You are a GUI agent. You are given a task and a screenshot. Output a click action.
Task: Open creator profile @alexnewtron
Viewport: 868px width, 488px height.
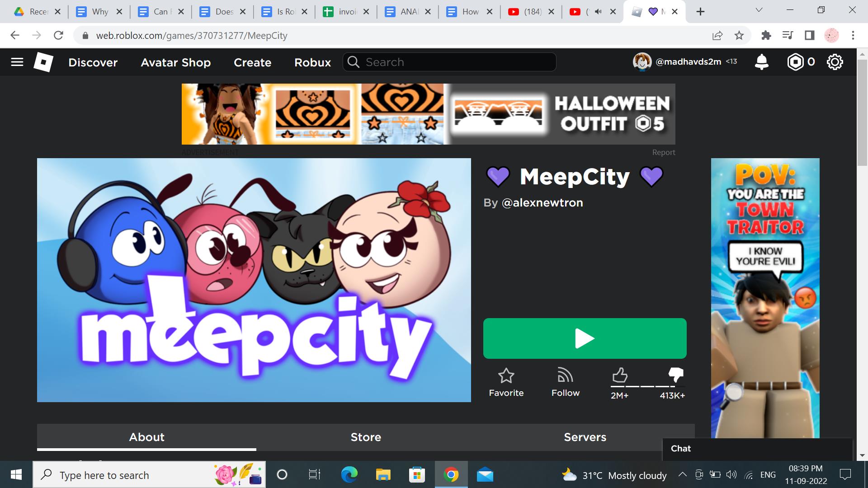click(x=542, y=202)
